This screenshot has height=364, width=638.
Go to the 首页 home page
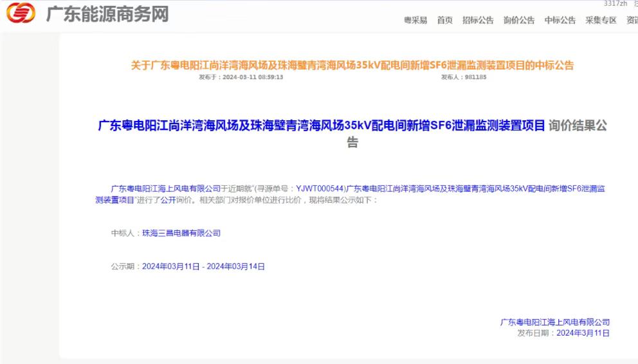(x=444, y=21)
